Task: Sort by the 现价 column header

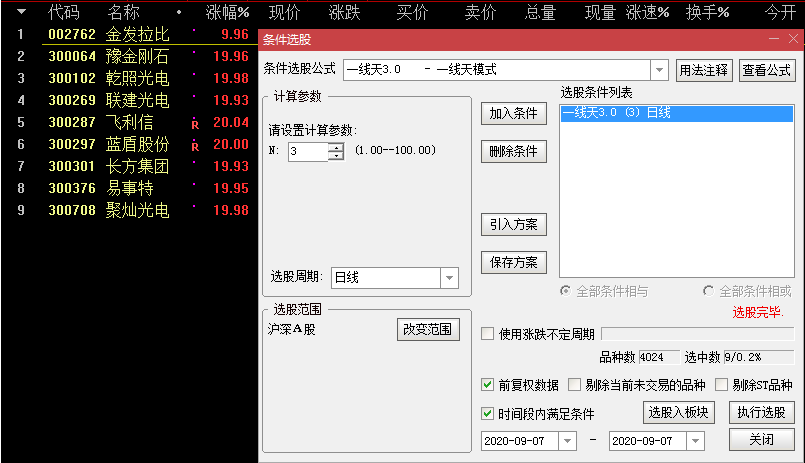Action: pos(284,12)
